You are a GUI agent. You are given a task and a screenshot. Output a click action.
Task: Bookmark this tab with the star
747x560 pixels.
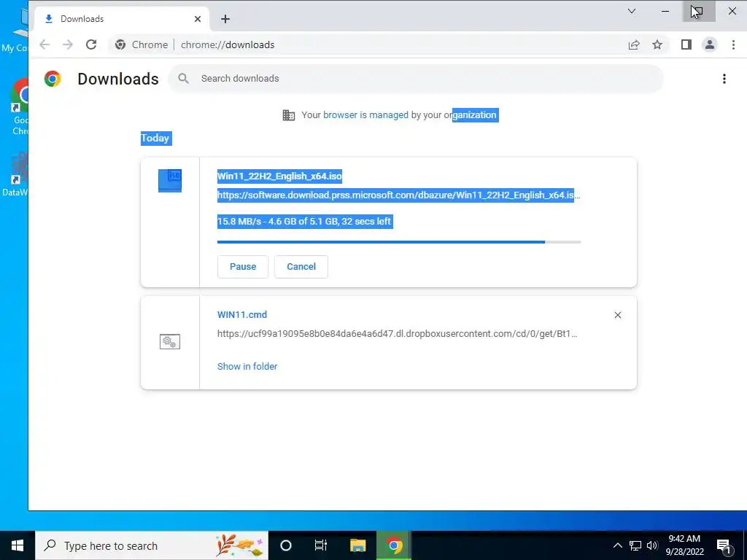pos(657,44)
